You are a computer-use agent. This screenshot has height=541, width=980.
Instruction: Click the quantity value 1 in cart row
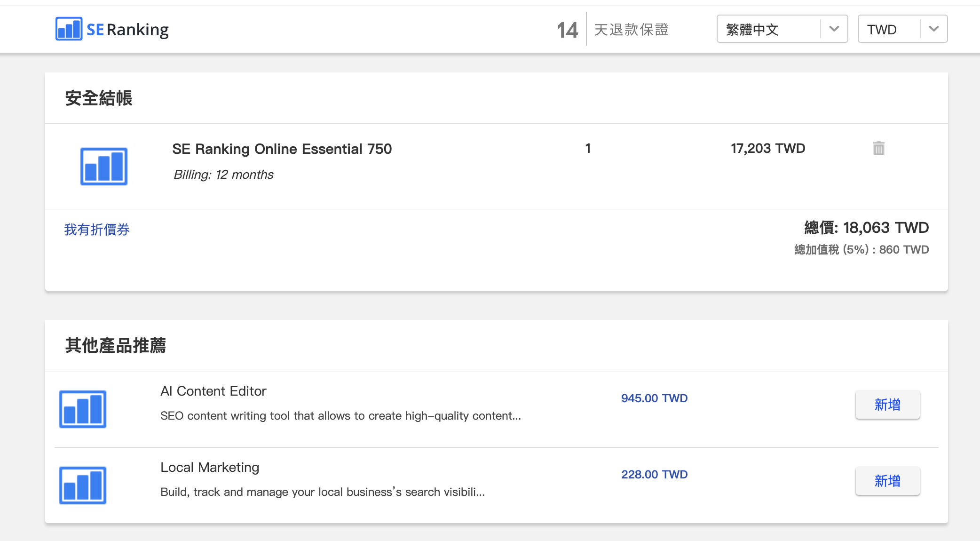pos(588,149)
